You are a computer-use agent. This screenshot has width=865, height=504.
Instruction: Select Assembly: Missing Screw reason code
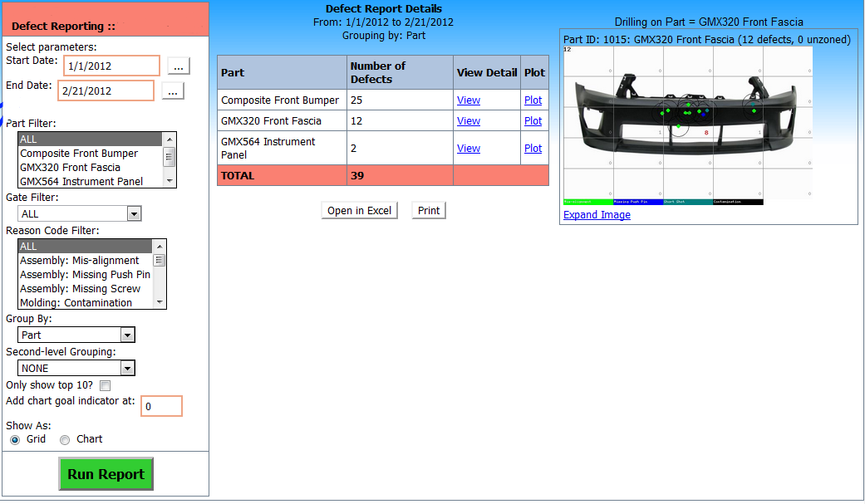[80, 289]
